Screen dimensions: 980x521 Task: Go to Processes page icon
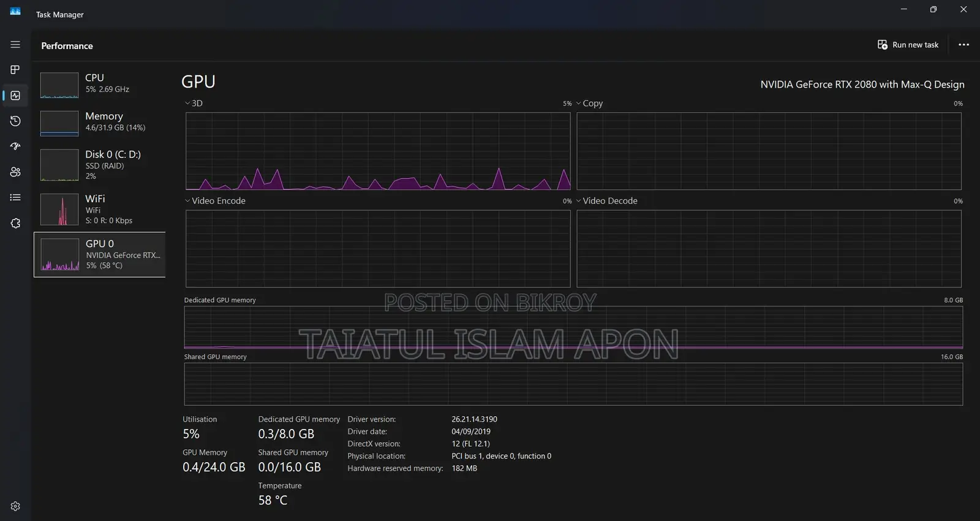(15, 69)
